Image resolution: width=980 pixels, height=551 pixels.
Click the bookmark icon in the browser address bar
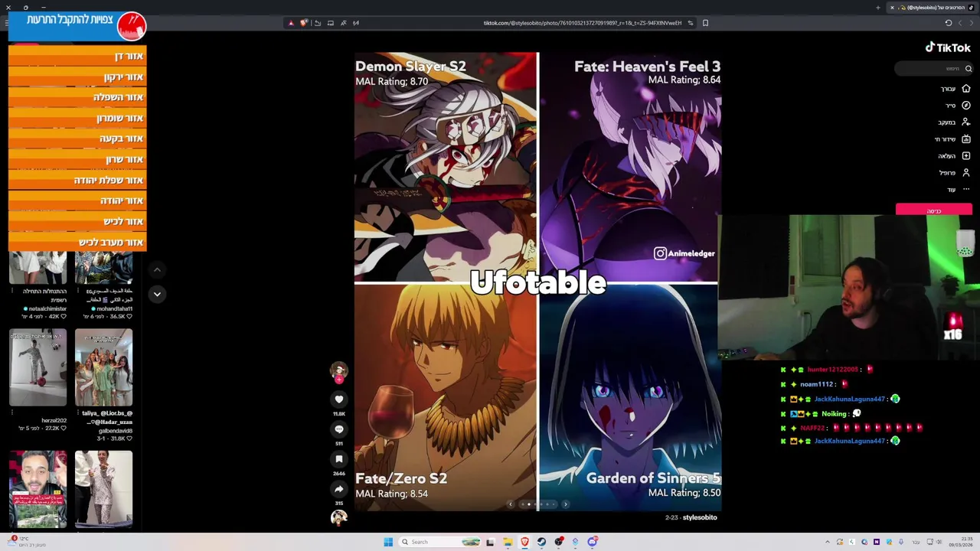[x=705, y=23]
